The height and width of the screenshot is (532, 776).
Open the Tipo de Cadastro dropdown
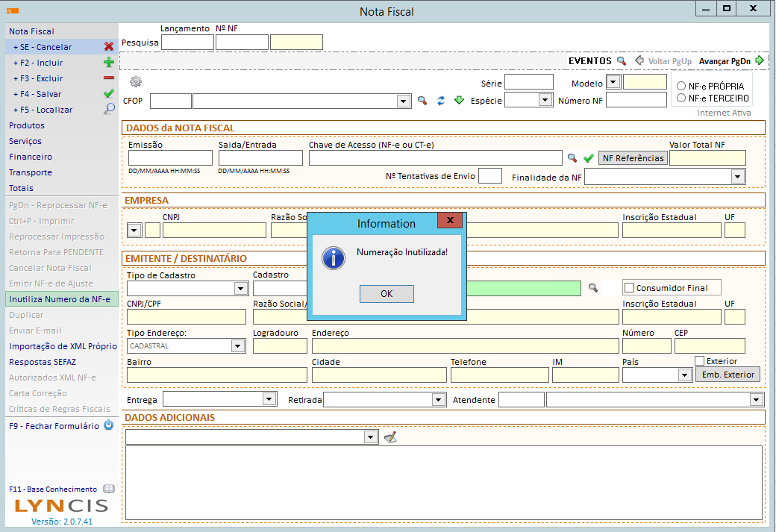tap(240, 289)
